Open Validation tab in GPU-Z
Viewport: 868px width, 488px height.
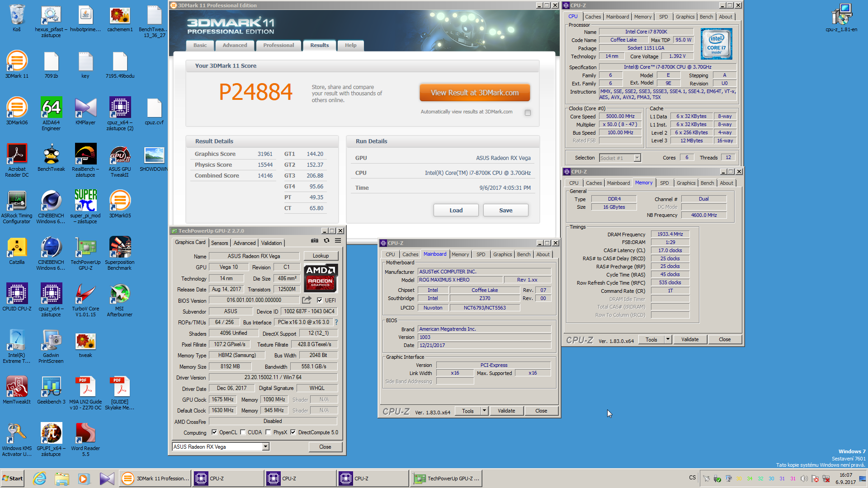point(271,243)
